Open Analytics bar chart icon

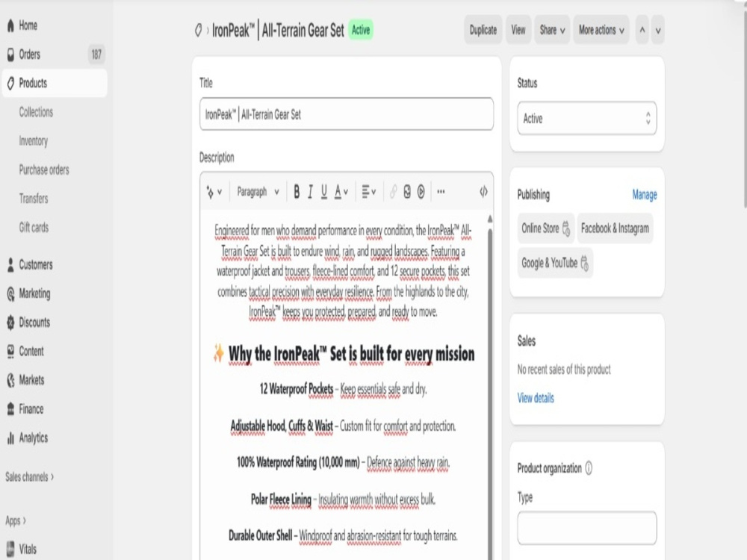pyautogui.click(x=10, y=438)
